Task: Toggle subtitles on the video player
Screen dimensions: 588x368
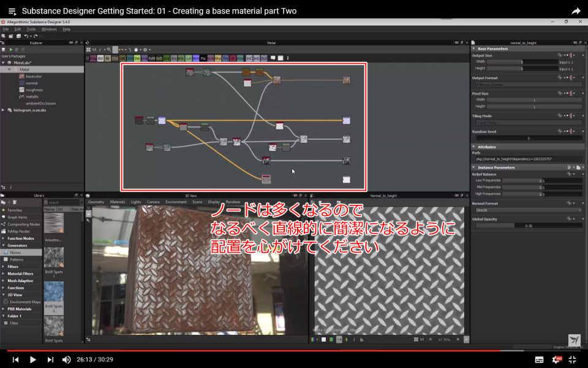Action: click(x=539, y=359)
